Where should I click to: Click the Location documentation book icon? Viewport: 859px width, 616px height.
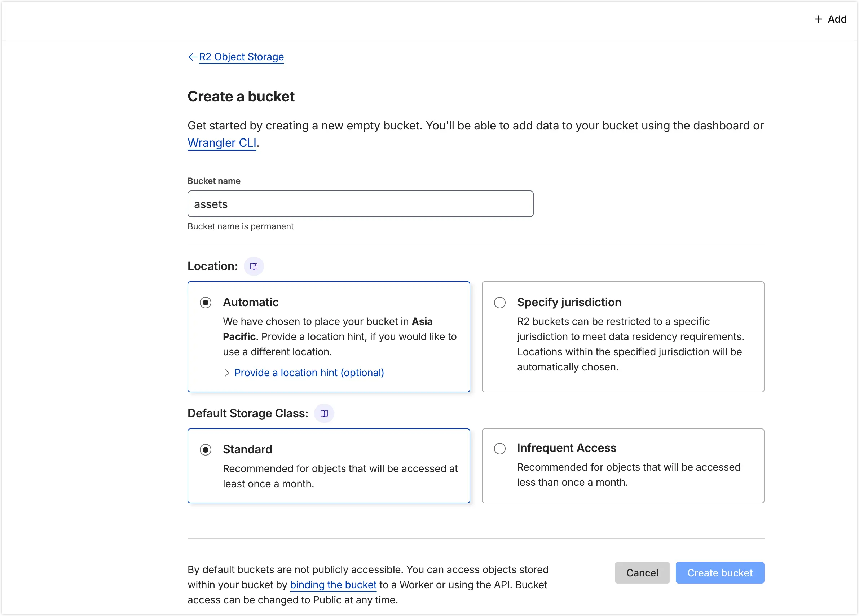tap(254, 266)
